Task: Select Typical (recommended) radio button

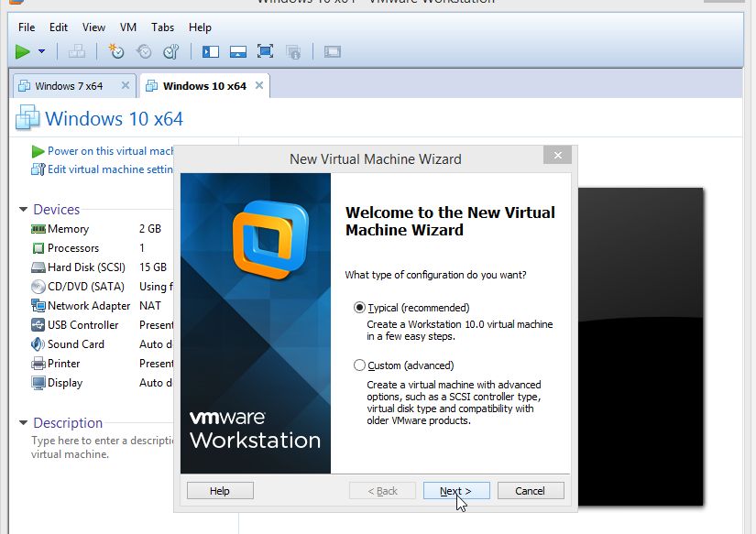Action: coord(359,308)
